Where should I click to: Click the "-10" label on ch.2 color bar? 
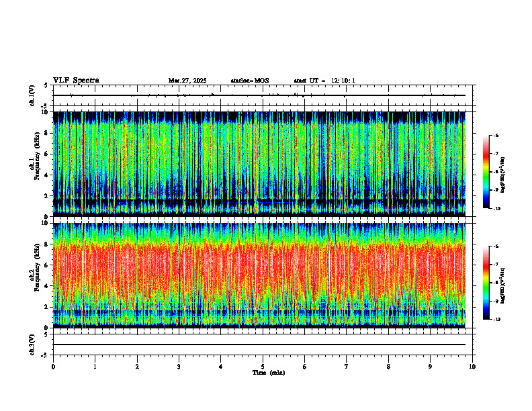(497, 320)
